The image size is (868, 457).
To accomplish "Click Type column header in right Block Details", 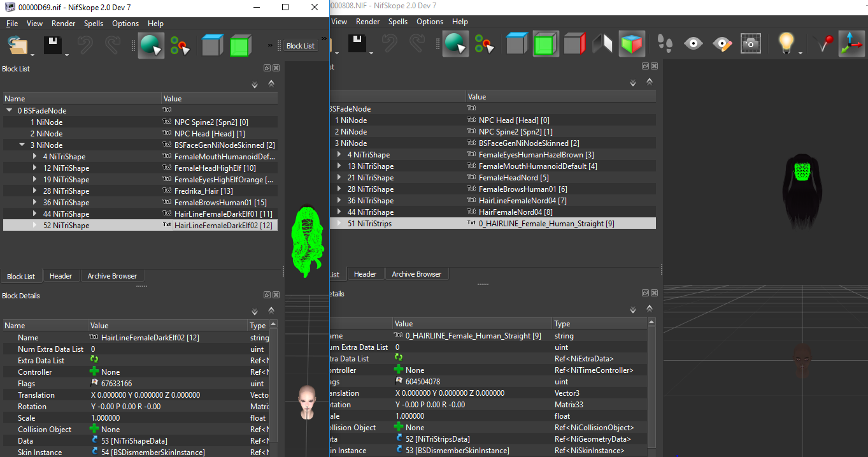I will [600, 324].
